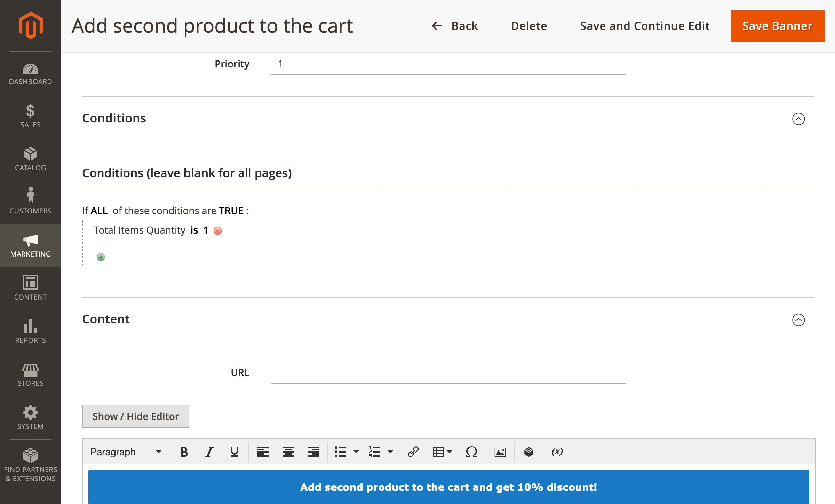Center align the editor text
The width and height of the screenshot is (835, 504).
[288, 452]
